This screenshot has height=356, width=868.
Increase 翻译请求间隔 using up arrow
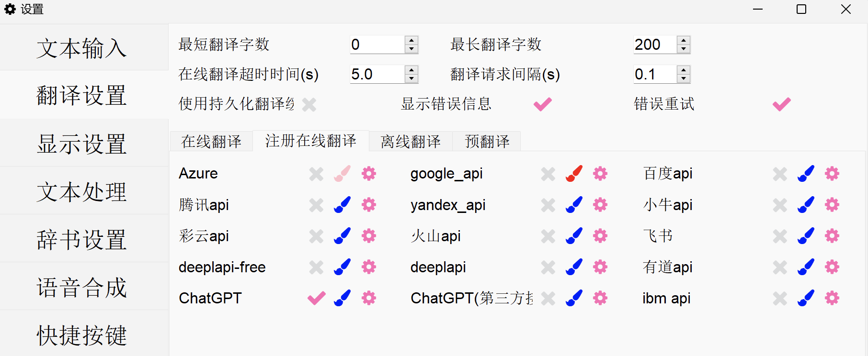(684, 70)
